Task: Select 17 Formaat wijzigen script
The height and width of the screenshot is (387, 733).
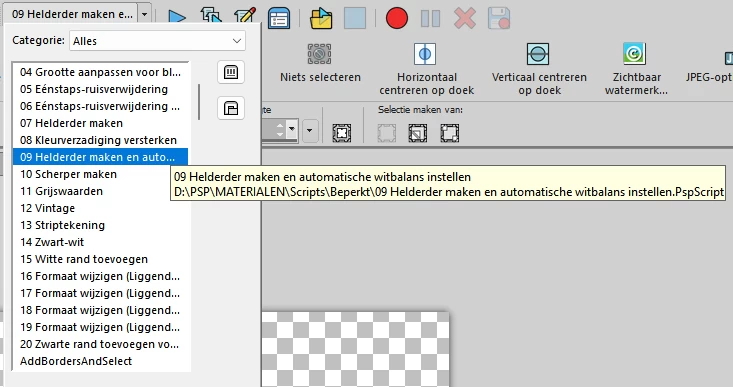Action: coord(100,293)
